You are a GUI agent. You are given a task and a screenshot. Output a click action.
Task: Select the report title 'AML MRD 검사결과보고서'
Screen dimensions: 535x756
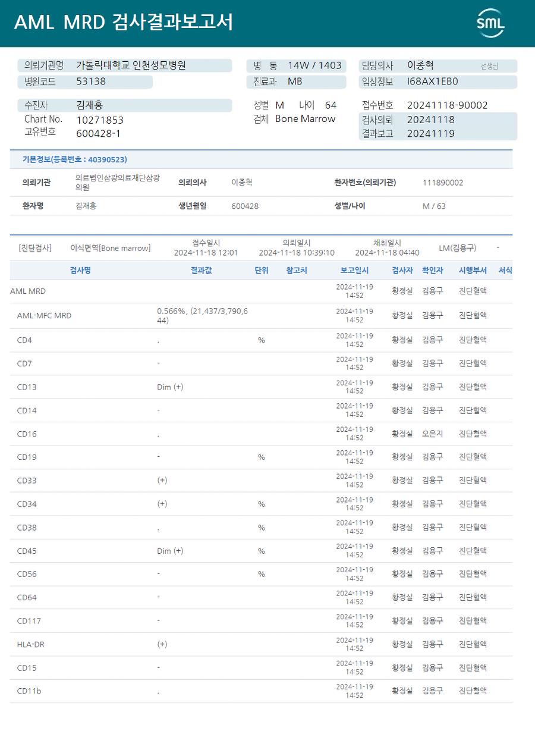pyautogui.click(x=123, y=23)
